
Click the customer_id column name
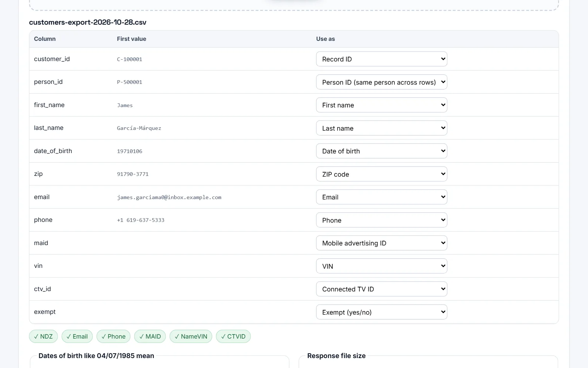pos(52,59)
